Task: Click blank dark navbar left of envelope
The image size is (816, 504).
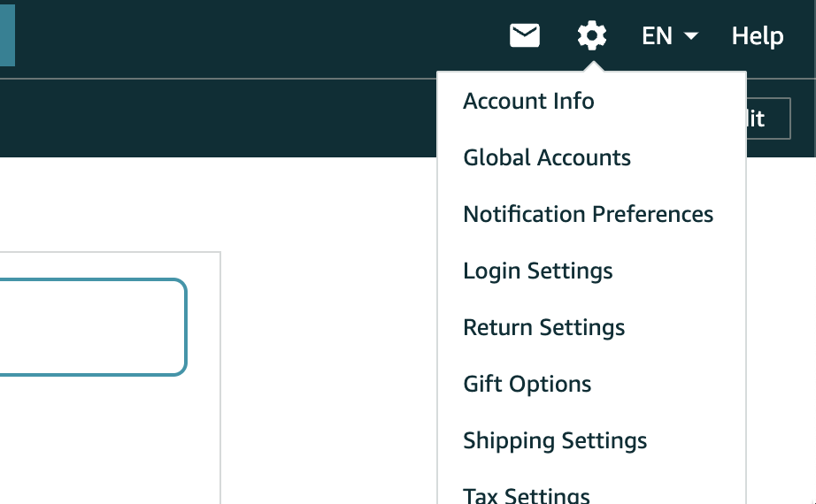Action: (x=266, y=36)
